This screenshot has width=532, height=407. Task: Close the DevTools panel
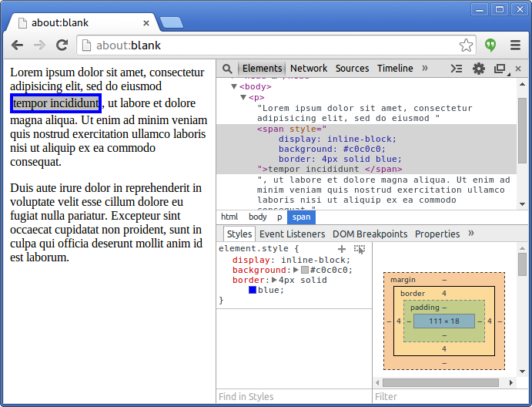pos(518,69)
